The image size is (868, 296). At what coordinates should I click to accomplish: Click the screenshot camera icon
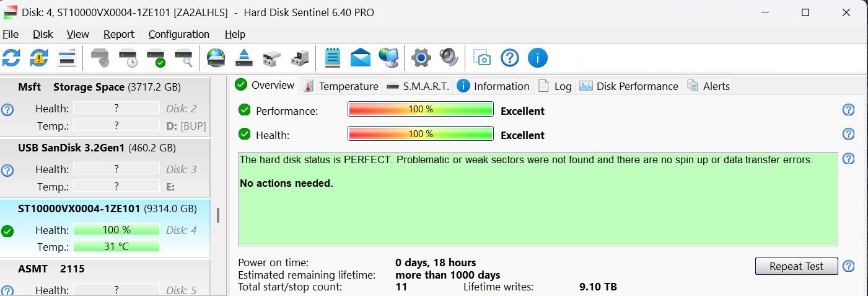(x=481, y=58)
